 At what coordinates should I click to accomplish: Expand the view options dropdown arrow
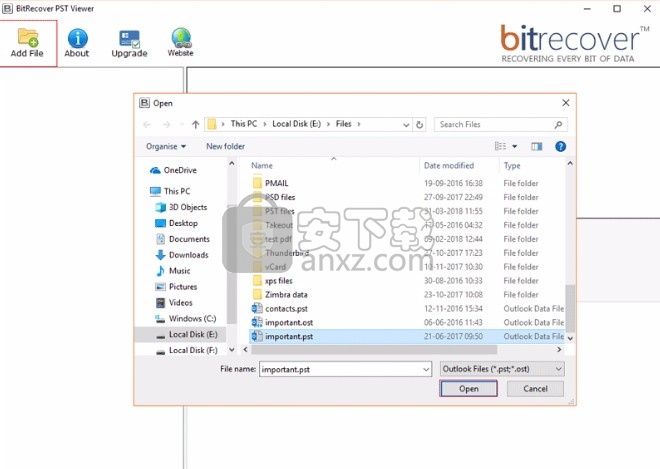[514, 147]
